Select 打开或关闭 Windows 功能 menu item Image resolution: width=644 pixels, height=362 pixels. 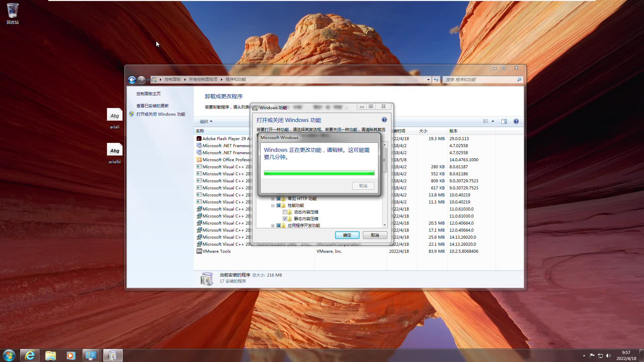(161, 114)
